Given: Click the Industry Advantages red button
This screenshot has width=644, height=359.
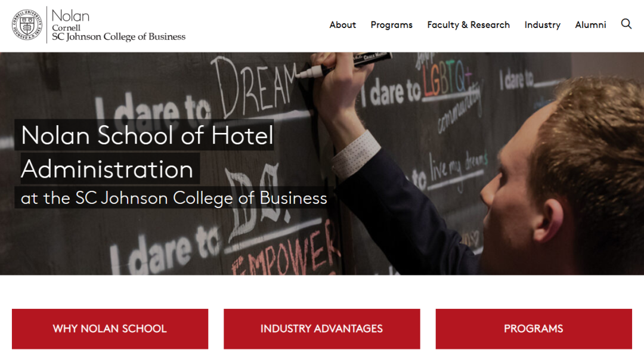Looking at the screenshot, I should click(321, 329).
